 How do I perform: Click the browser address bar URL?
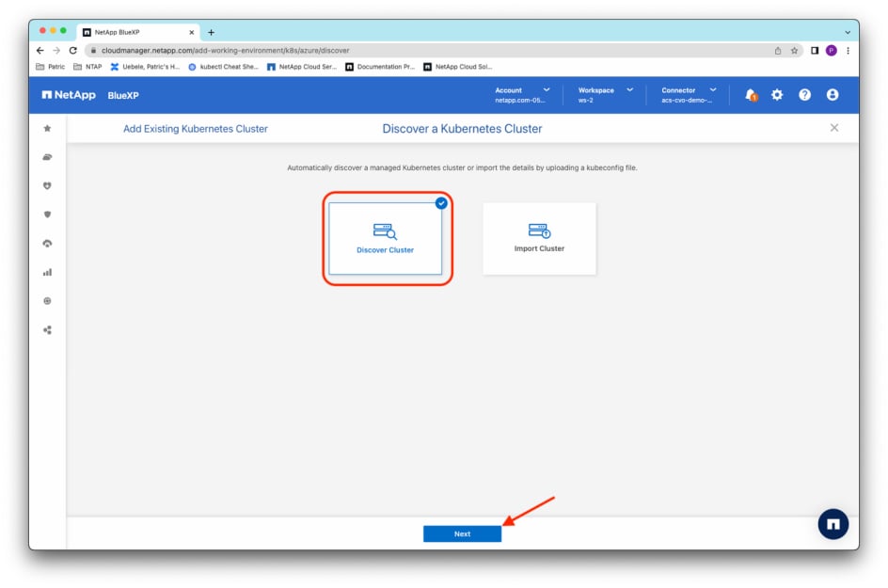click(226, 51)
